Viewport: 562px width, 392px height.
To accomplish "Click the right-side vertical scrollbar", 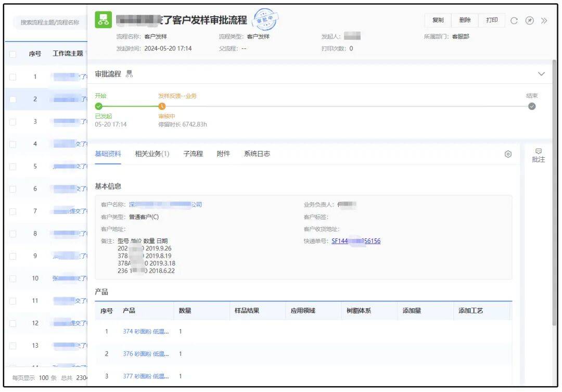I will [x=554, y=194].
